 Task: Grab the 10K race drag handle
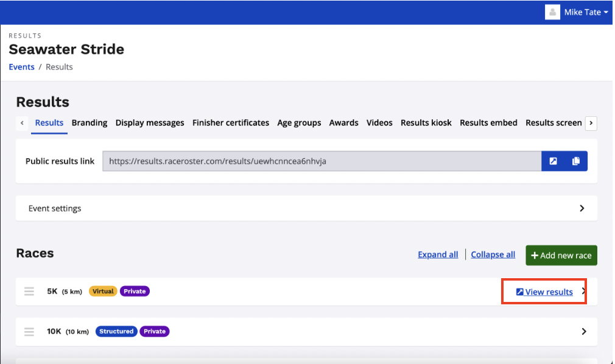[x=29, y=332]
